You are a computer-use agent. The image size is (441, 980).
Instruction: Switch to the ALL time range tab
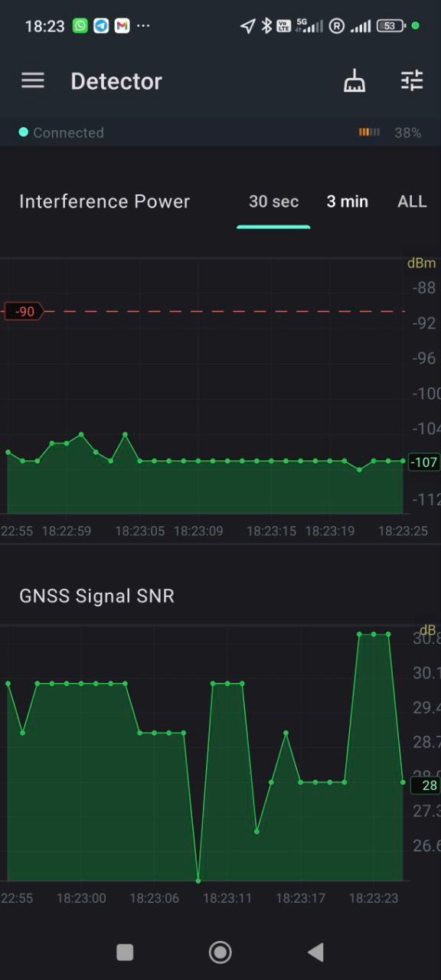pyautogui.click(x=412, y=201)
